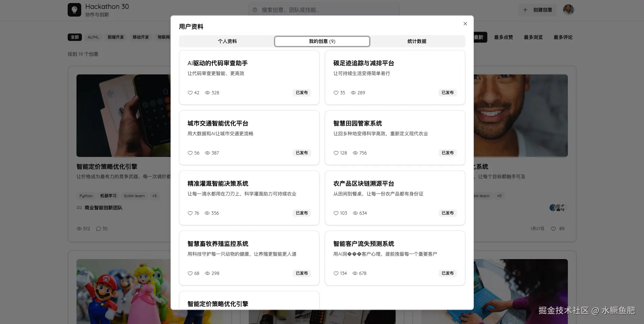
Task: Click the magnifier icon in the search bar
Action: 254,10
